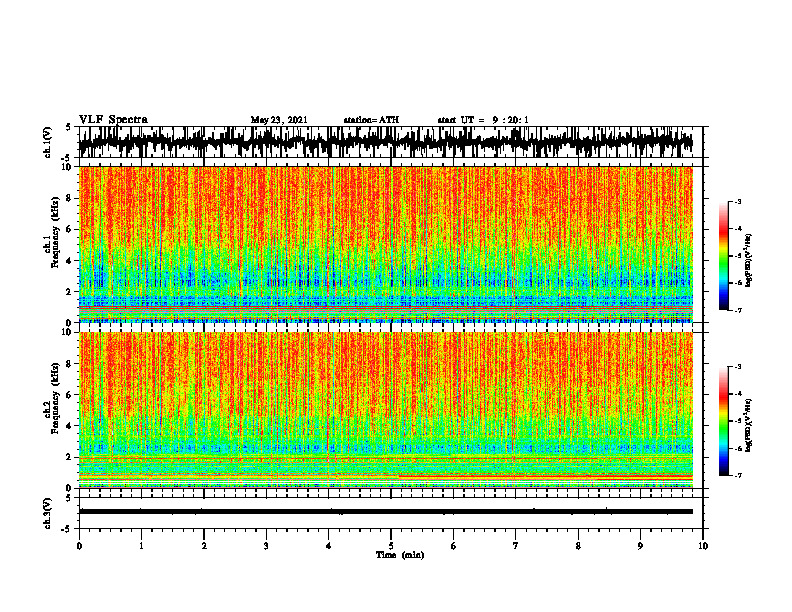This screenshot has height=612, width=792.
Task: Click the "10" label ending the time axis
Action: [x=703, y=546]
